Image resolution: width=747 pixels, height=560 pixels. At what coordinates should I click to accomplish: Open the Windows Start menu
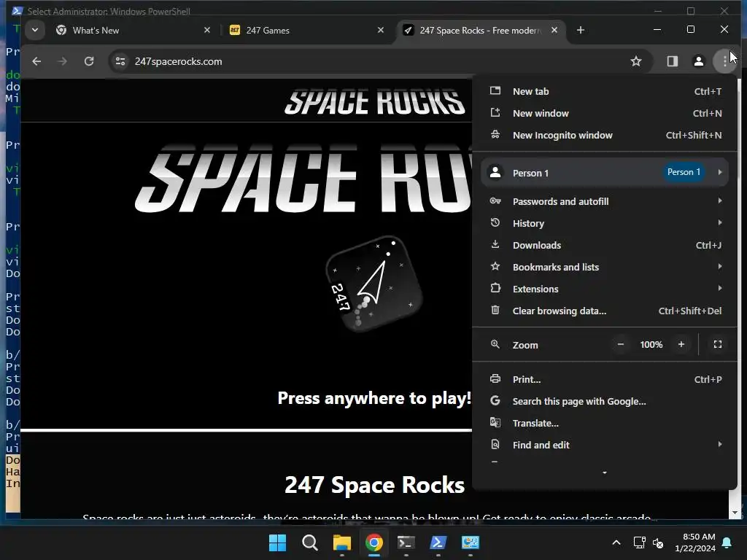pyautogui.click(x=277, y=542)
